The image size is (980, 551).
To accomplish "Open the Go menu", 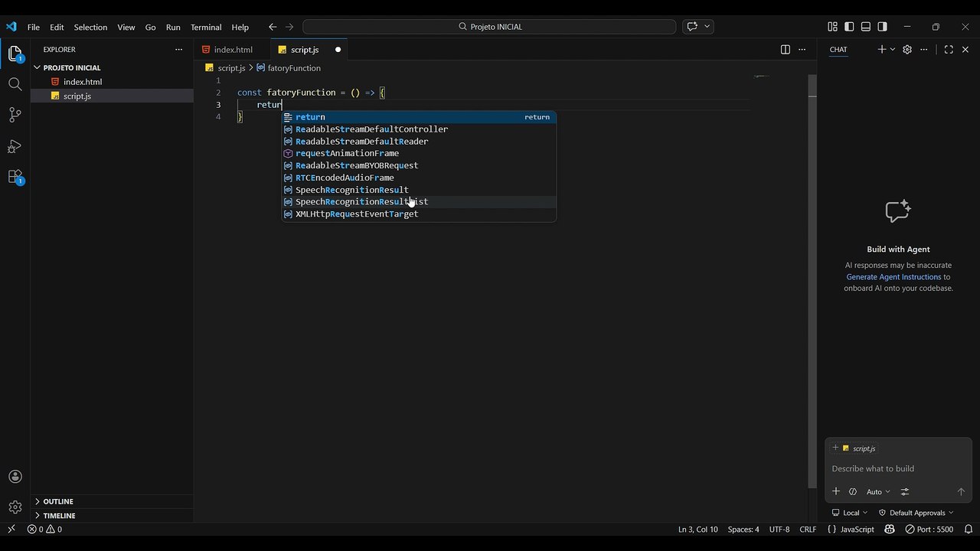I will 150,27.
